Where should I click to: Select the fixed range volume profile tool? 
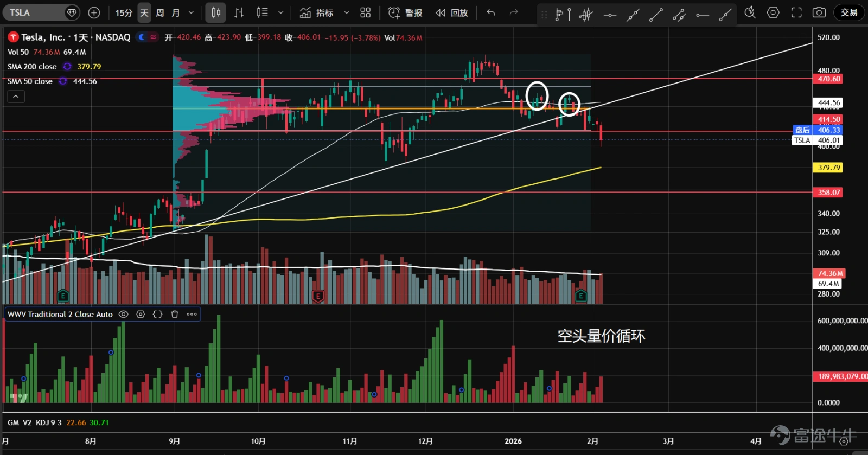click(563, 14)
